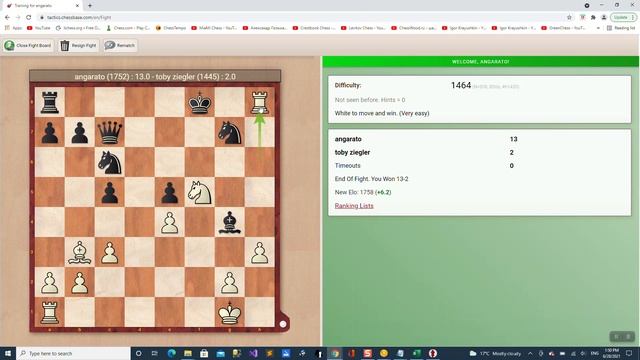Request a Rematch

pos(120,45)
